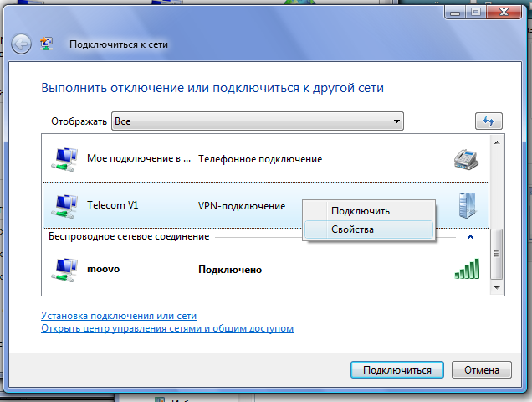The width and height of the screenshot is (532, 402).
Task: Open Установка подключения или сети link
Action: [x=119, y=316]
